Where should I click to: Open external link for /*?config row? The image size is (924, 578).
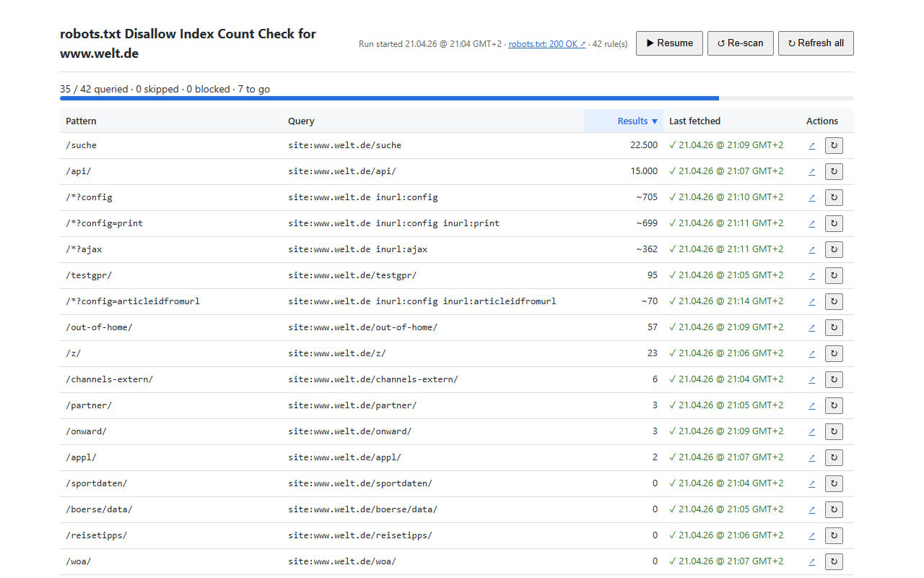coord(812,198)
